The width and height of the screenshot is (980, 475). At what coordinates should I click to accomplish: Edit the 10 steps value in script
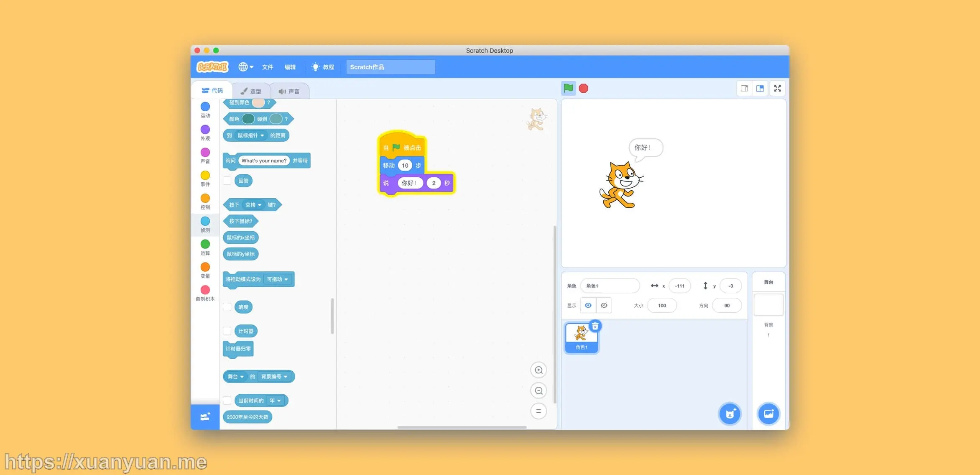tap(405, 166)
